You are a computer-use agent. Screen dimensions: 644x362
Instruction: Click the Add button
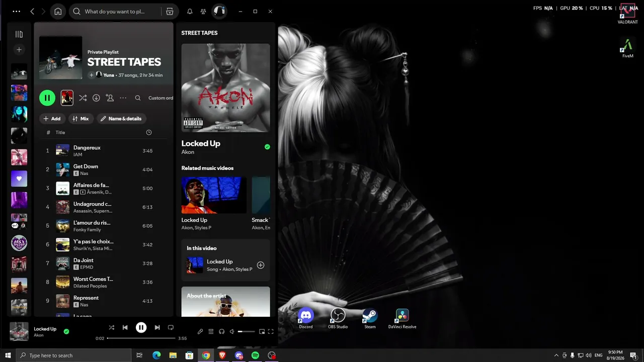52,119
